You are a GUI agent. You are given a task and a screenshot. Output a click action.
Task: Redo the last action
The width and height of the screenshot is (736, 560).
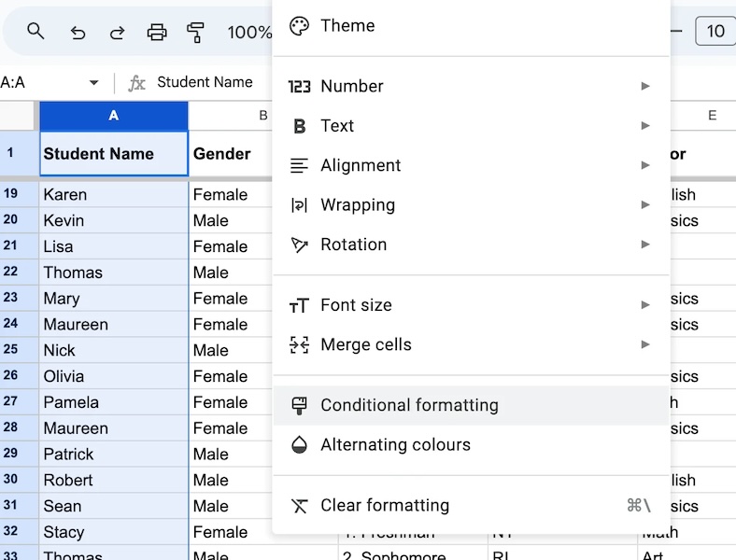[x=118, y=33]
